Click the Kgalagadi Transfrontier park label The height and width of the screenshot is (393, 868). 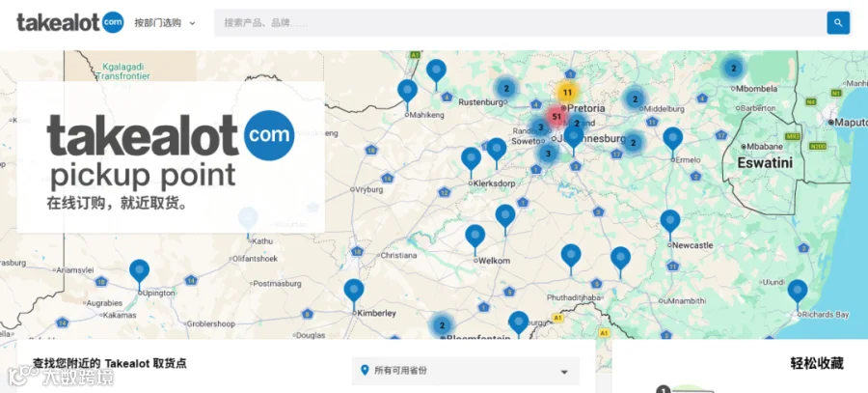coord(122,71)
